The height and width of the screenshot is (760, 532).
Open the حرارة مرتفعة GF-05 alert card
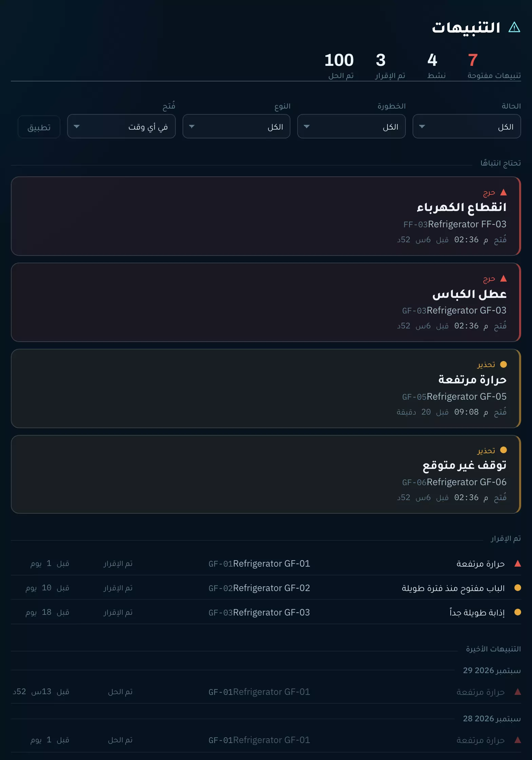point(266,388)
